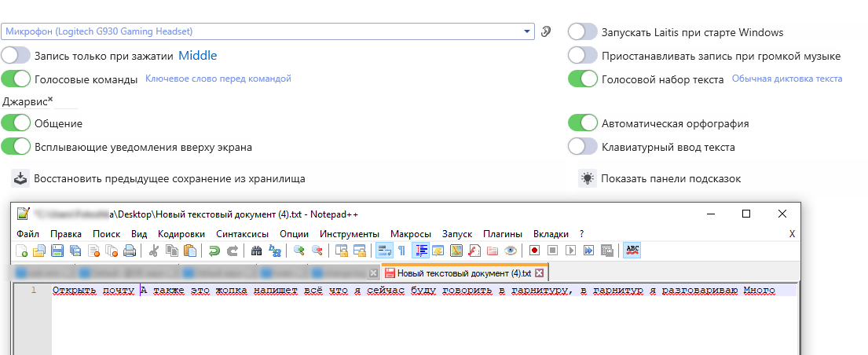
Task: Start macro recording with red circle icon
Action: pos(535,251)
